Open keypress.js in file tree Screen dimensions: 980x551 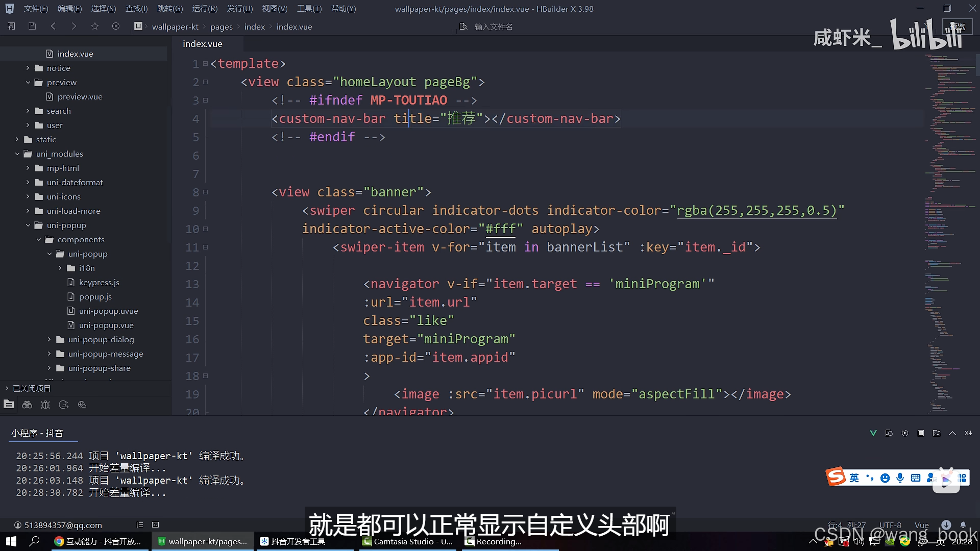(x=99, y=282)
